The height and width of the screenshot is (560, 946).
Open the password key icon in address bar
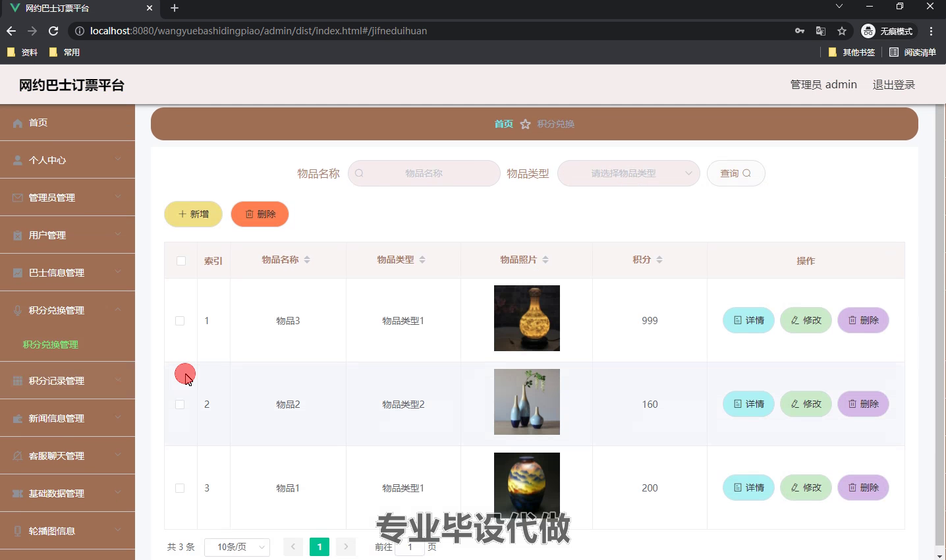[x=800, y=31]
